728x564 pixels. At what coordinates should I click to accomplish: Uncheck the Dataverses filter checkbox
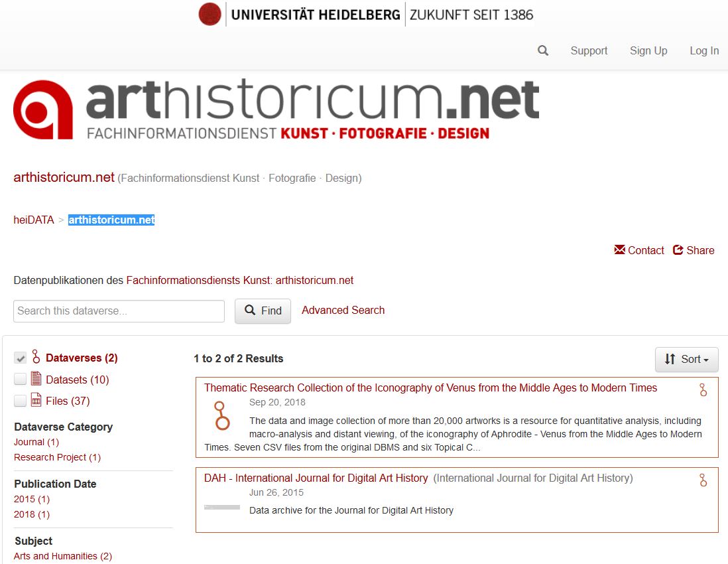click(x=20, y=358)
